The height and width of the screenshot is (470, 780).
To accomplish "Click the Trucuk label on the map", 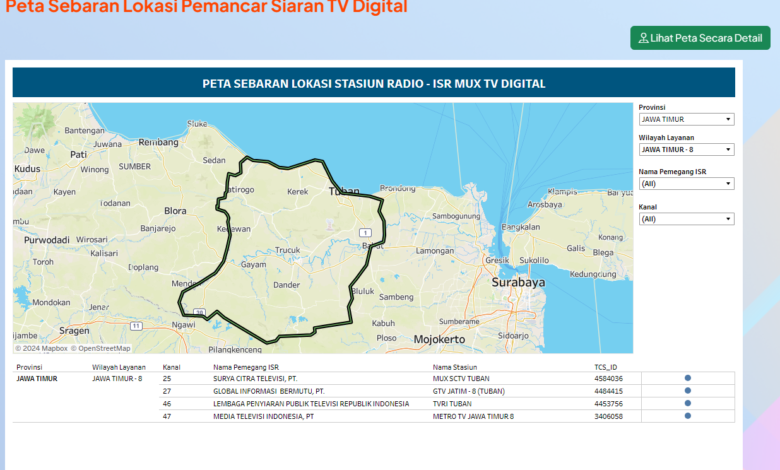I will (288, 250).
